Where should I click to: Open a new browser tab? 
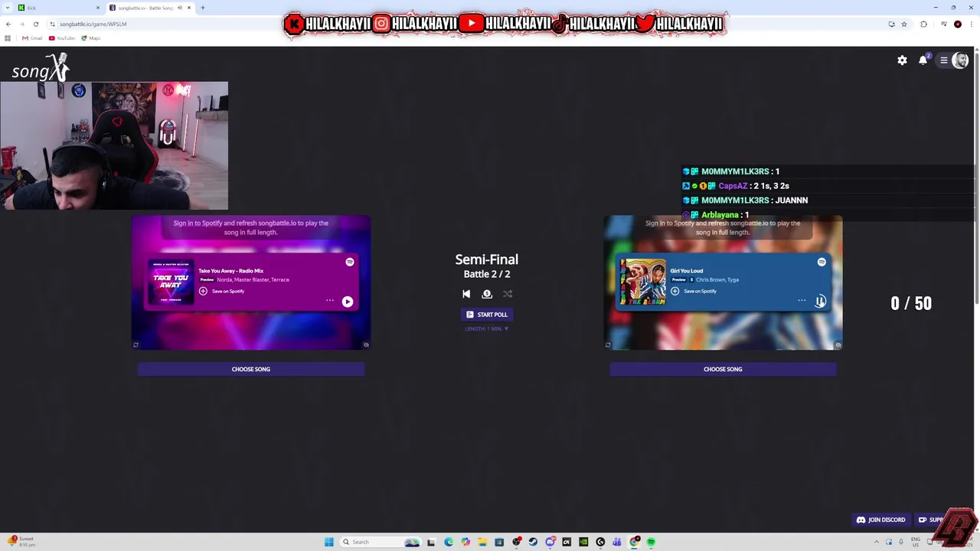203,8
